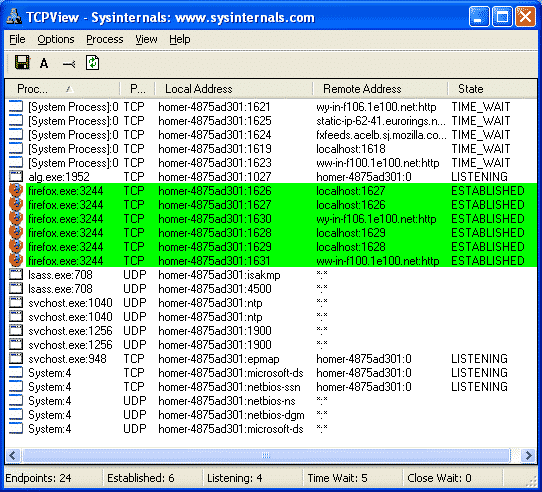
Task: Select the first svchost.exe:1256 port 1900 row
Action: 271,331
